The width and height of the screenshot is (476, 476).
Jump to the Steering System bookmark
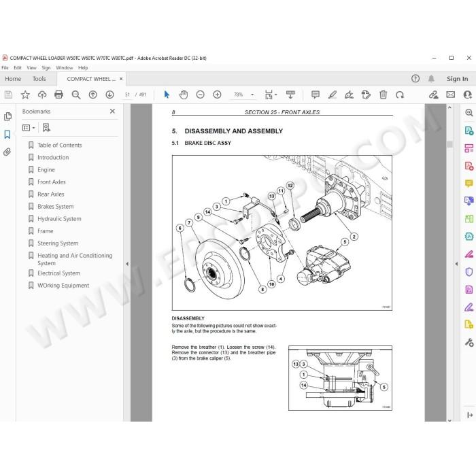pos(58,243)
